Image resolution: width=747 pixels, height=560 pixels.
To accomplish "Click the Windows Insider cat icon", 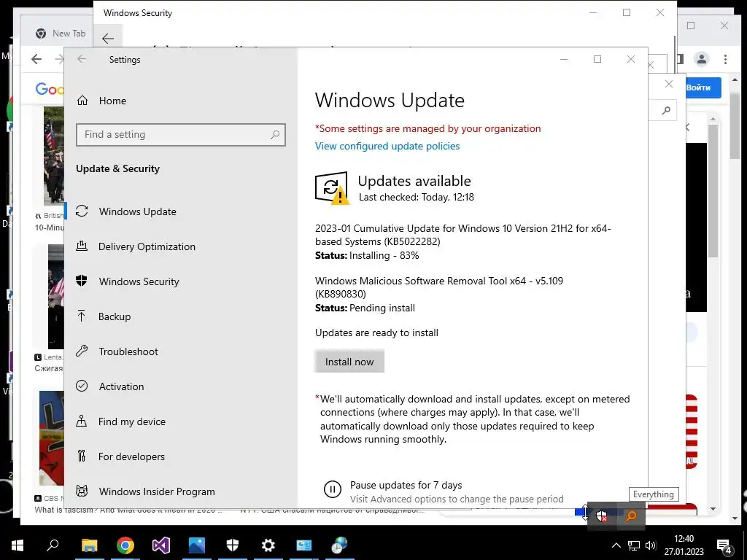I will [82, 491].
